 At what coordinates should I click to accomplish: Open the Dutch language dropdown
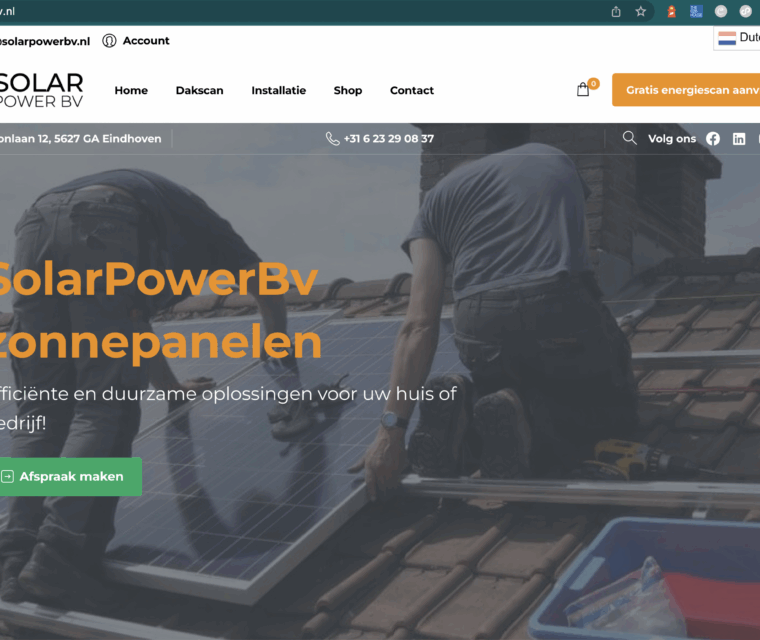tap(737, 38)
